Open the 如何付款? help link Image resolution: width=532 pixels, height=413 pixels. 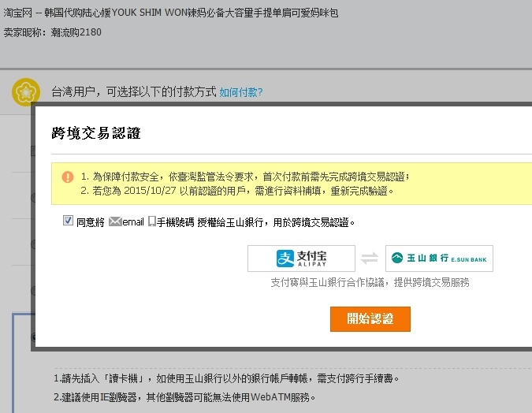click(241, 92)
